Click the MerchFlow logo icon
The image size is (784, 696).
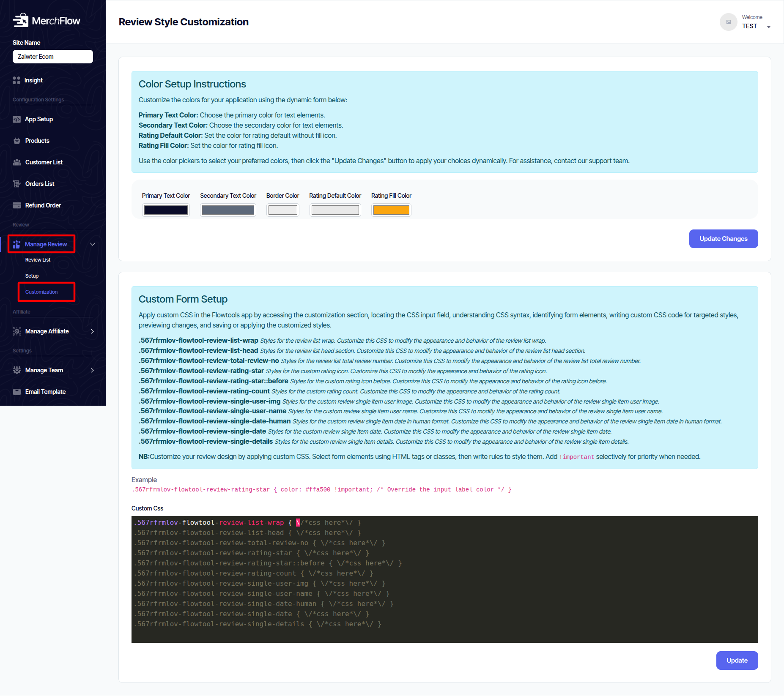tap(20, 20)
